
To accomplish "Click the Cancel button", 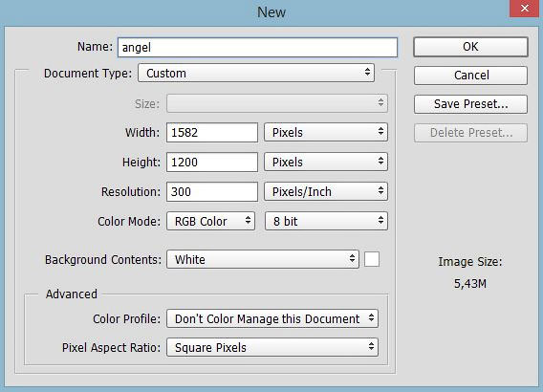I will 470,76.
